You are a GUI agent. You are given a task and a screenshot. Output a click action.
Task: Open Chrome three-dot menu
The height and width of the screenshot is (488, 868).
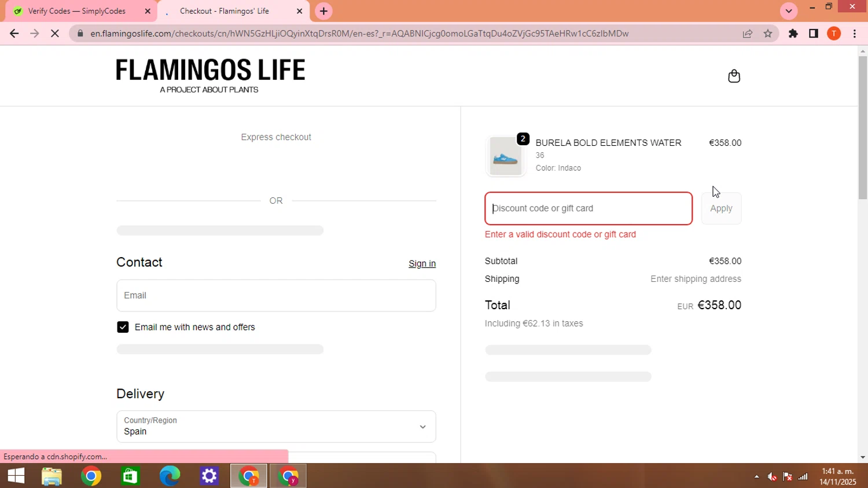tap(855, 34)
